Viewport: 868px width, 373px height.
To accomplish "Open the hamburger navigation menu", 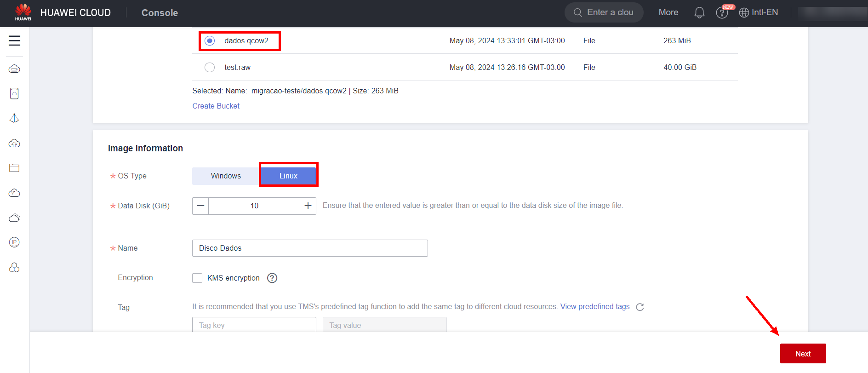I will [x=14, y=41].
